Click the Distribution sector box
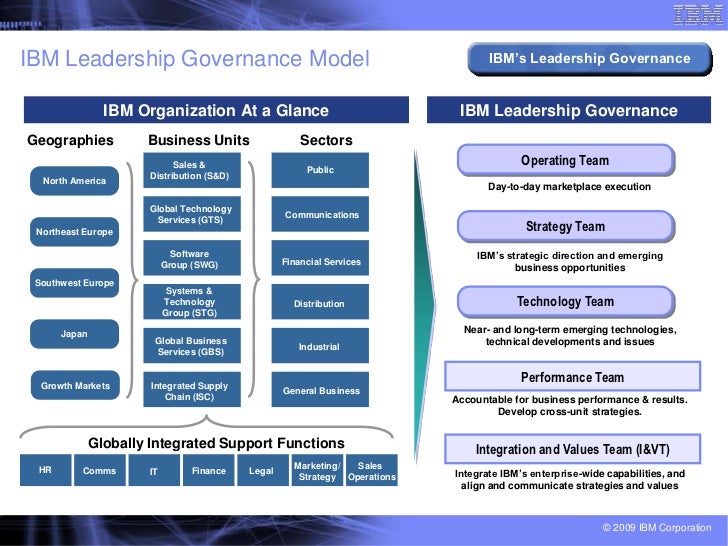 pyautogui.click(x=320, y=302)
